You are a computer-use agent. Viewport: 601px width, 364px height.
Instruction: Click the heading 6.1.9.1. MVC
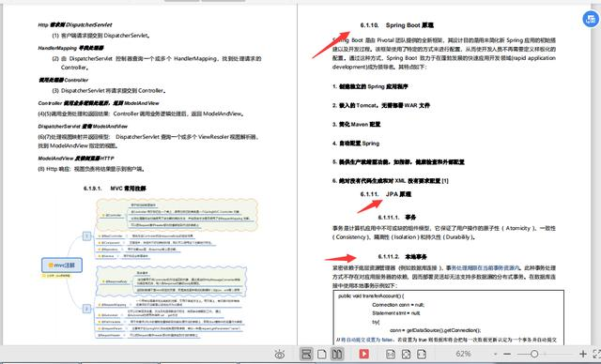coord(115,189)
